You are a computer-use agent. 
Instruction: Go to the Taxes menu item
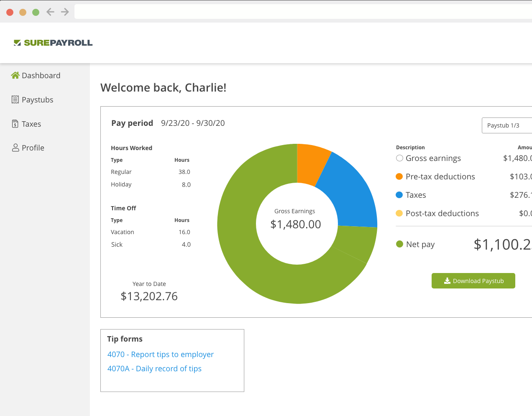31,124
